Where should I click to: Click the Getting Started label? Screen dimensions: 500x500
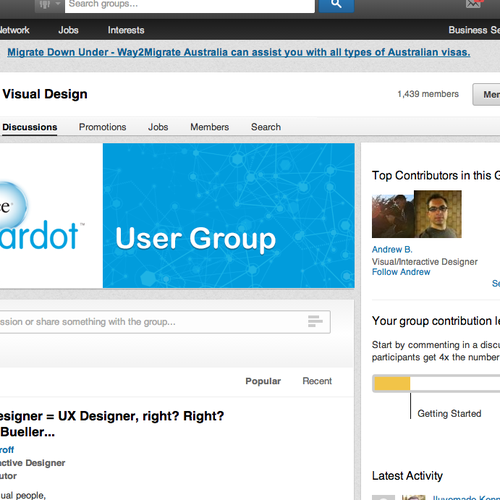449,414
